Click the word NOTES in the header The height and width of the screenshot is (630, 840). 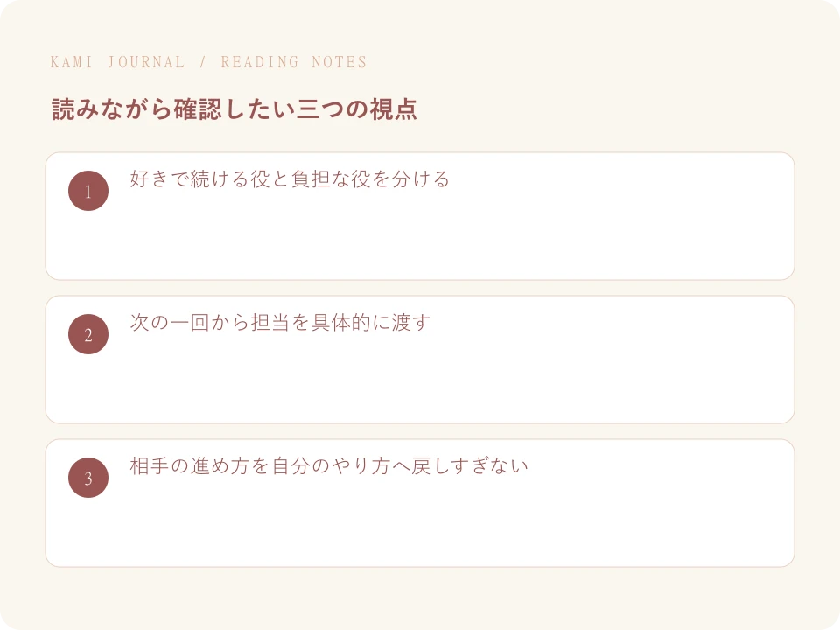(339, 62)
